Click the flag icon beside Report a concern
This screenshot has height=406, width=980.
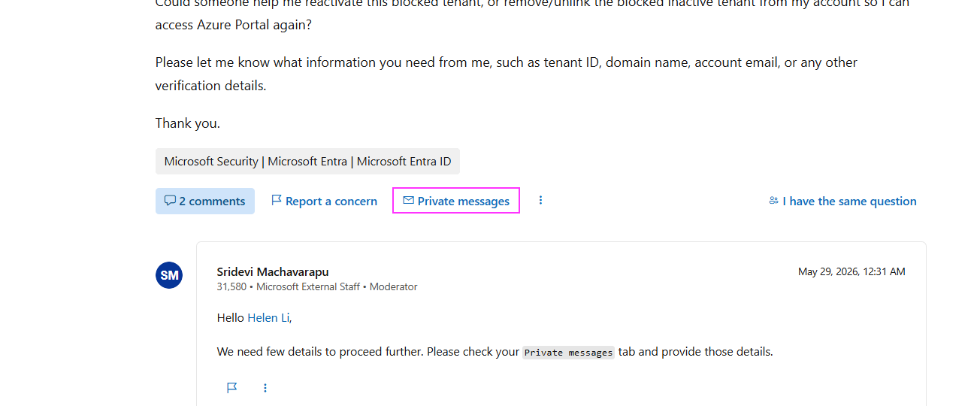click(x=277, y=201)
